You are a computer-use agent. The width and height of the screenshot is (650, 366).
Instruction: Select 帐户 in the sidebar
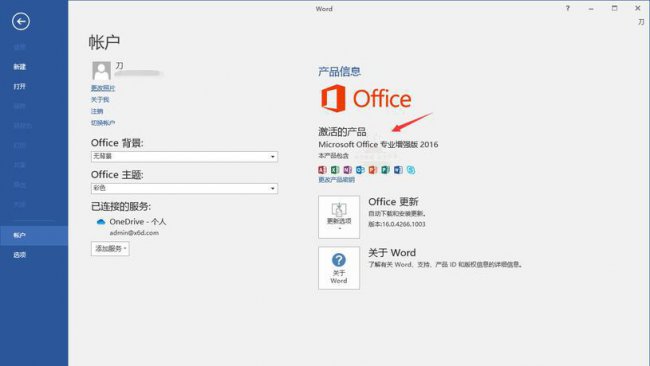pos(34,235)
